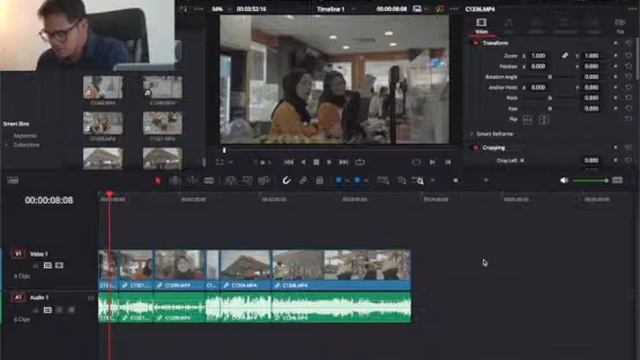Toggle the Snapping magnet icon
Image resolution: width=640 pixels, height=360 pixels.
click(x=287, y=180)
